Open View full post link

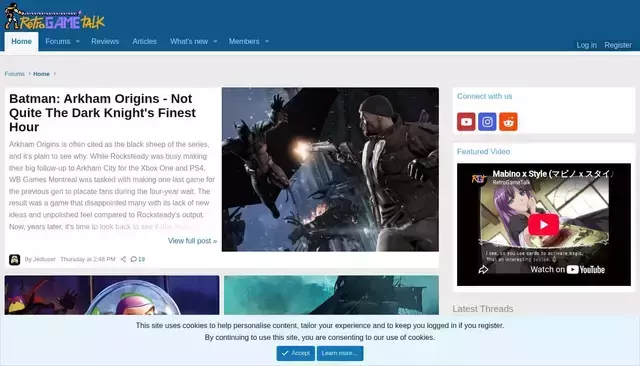tap(192, 241)
